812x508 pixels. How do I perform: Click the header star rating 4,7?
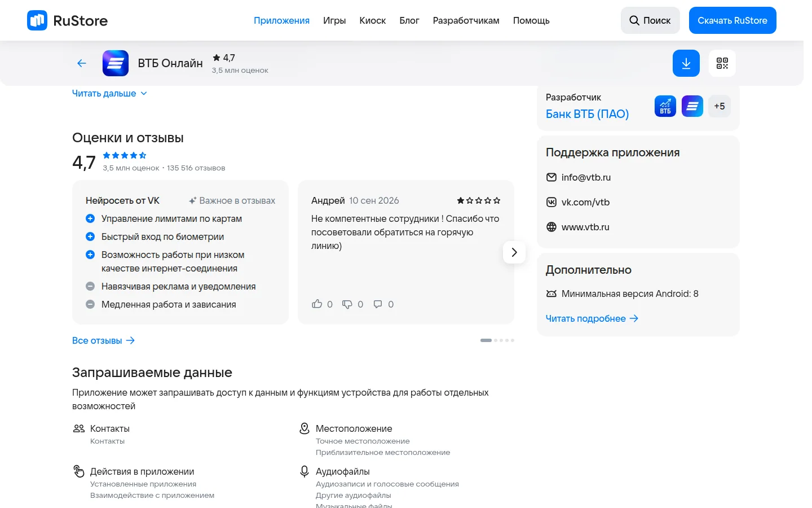224,58
